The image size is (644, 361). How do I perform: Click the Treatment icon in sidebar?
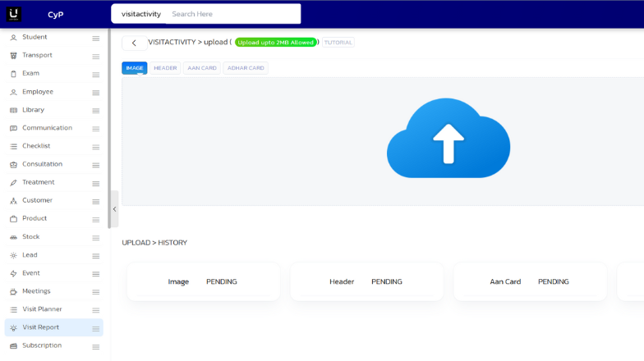coord(13,182)
